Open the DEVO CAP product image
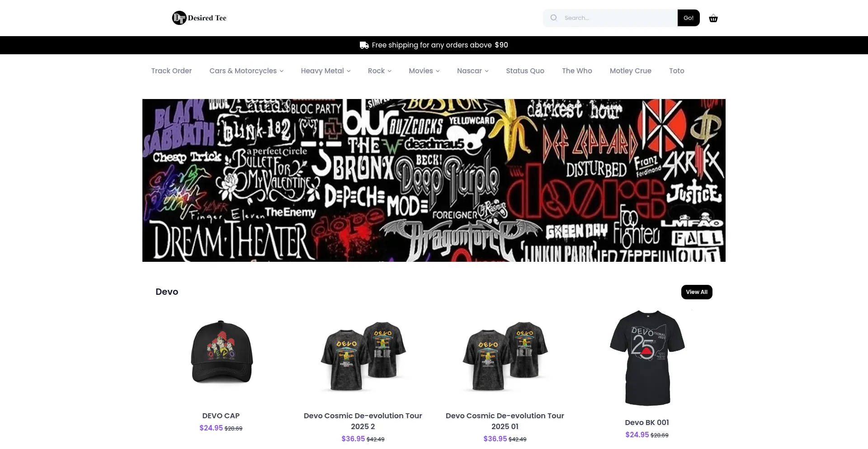This screenshot has width=868, height=449. pos(221,352)
